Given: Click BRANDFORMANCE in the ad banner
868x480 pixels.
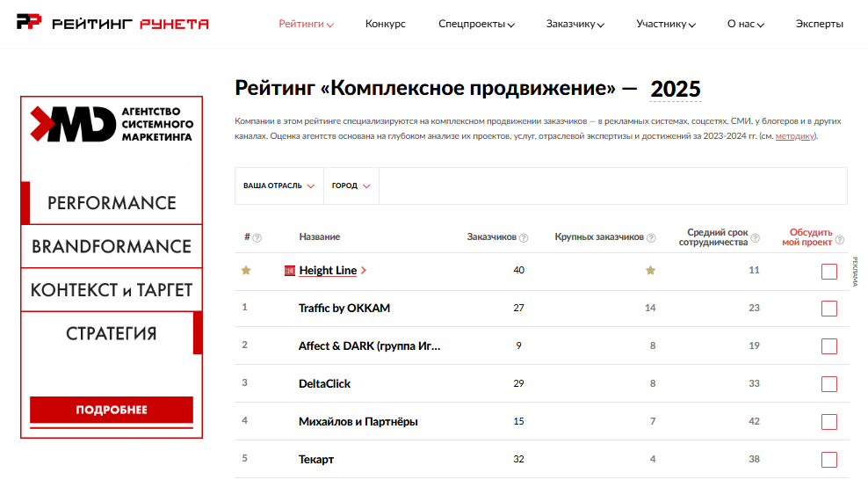Looking at the screenshot, I should pyautogui.click(x=112, y=246).
